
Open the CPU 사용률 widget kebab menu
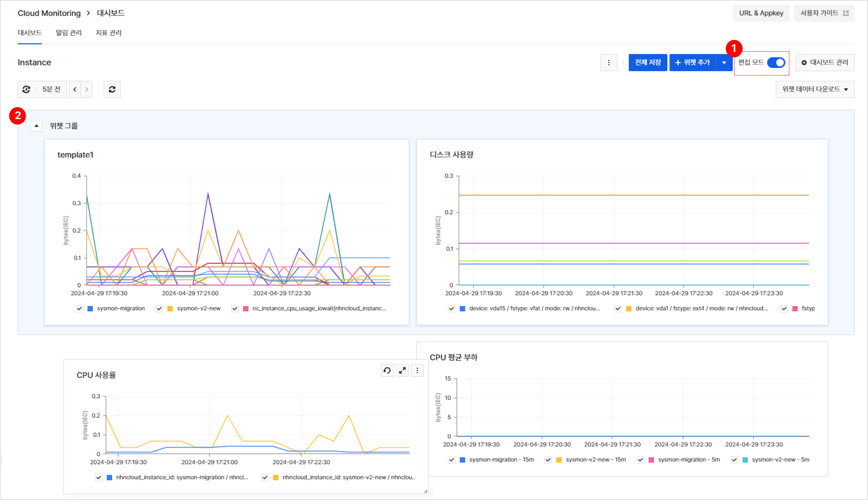click(417, 370)
